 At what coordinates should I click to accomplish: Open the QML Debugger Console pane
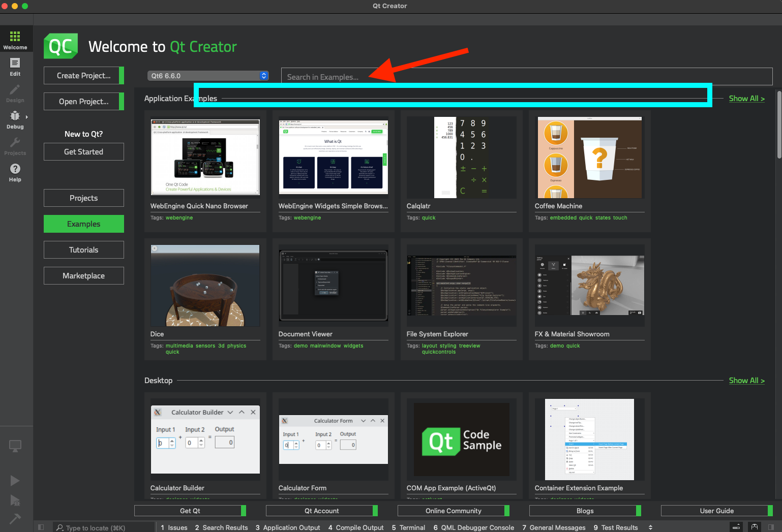point(474,527)
